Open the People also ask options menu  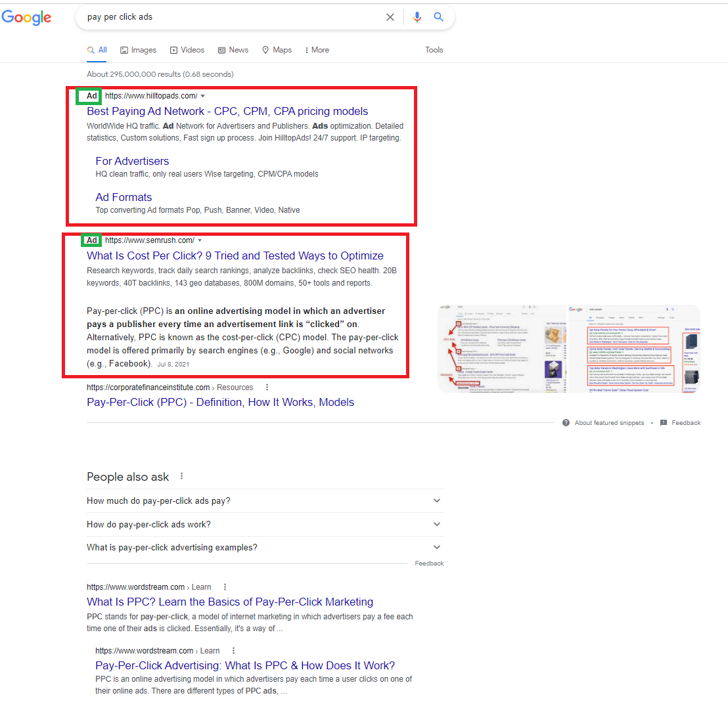181,476
